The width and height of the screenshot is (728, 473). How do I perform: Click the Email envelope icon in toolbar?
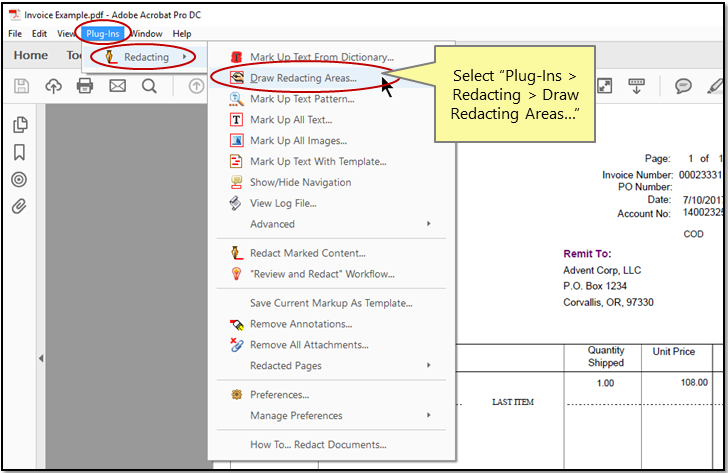point(117,86)
